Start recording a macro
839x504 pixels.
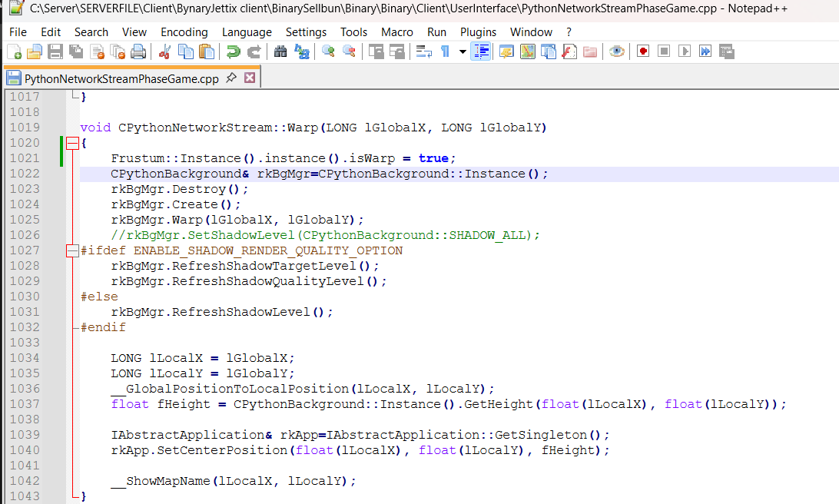(x=643, y=52)
